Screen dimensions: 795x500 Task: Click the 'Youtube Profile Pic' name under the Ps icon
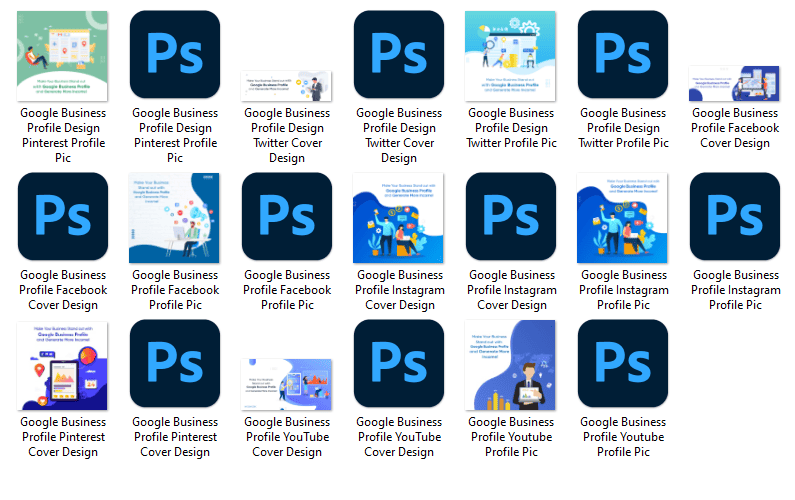(x=623, y=437)
